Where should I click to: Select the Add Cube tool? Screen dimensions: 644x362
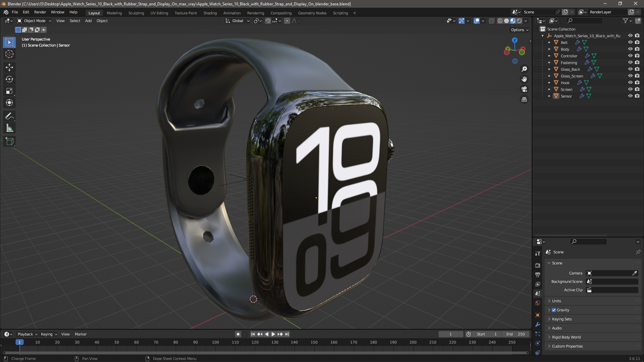coord(9,141)
